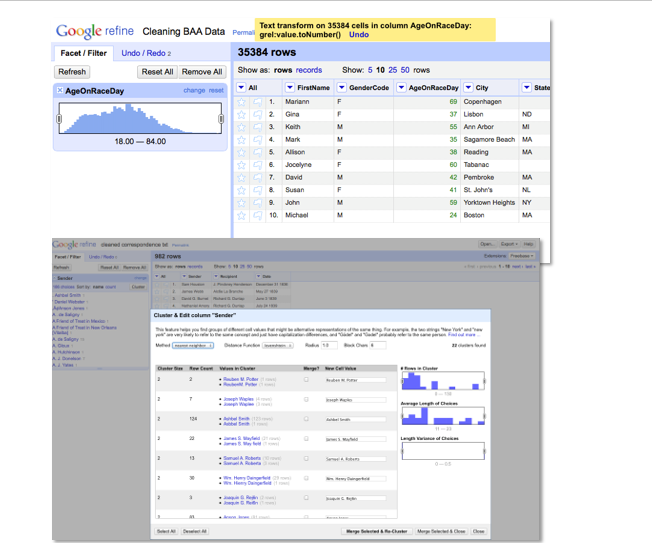
Task: Flag the Mark row
Action: click(258, 140)
